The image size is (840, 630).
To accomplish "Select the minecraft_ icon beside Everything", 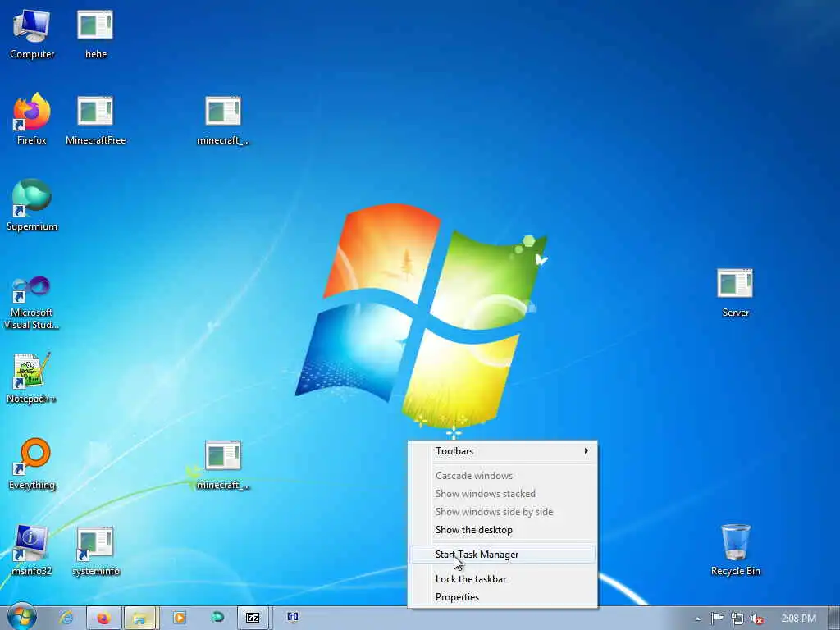I will tap(223, 466).
